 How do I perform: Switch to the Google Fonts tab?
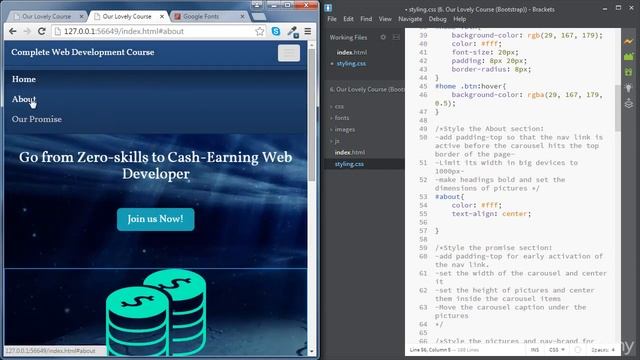201,16
